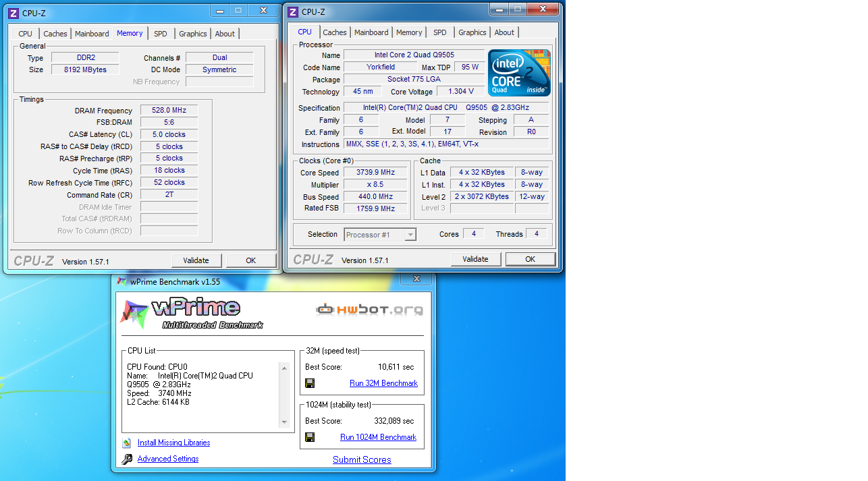The image size is (868, 481).
Task: Select CPU tab in right CPU-Z window
Action: (305, 32)
